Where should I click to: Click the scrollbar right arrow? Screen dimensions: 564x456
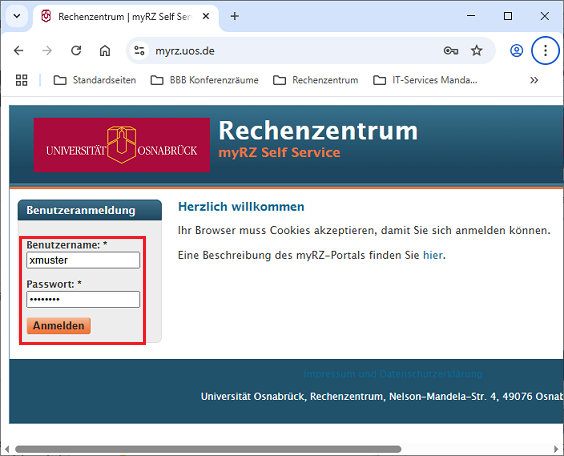pos(556,449)
